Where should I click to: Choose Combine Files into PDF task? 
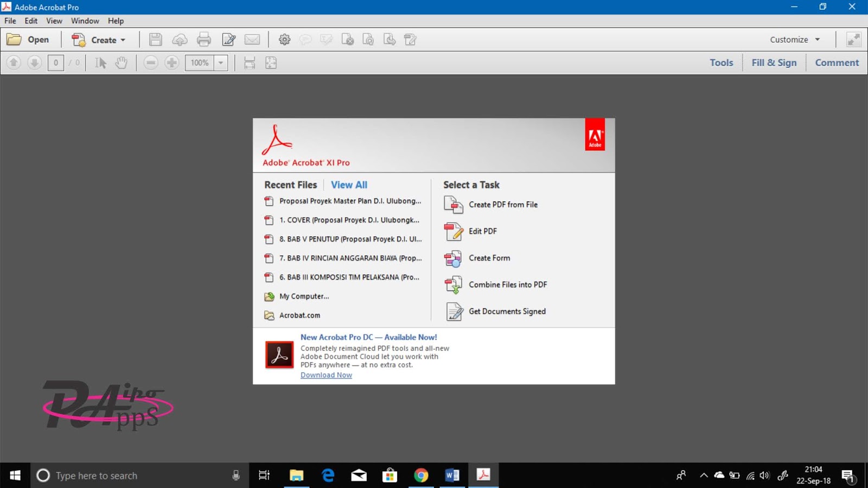495,284
